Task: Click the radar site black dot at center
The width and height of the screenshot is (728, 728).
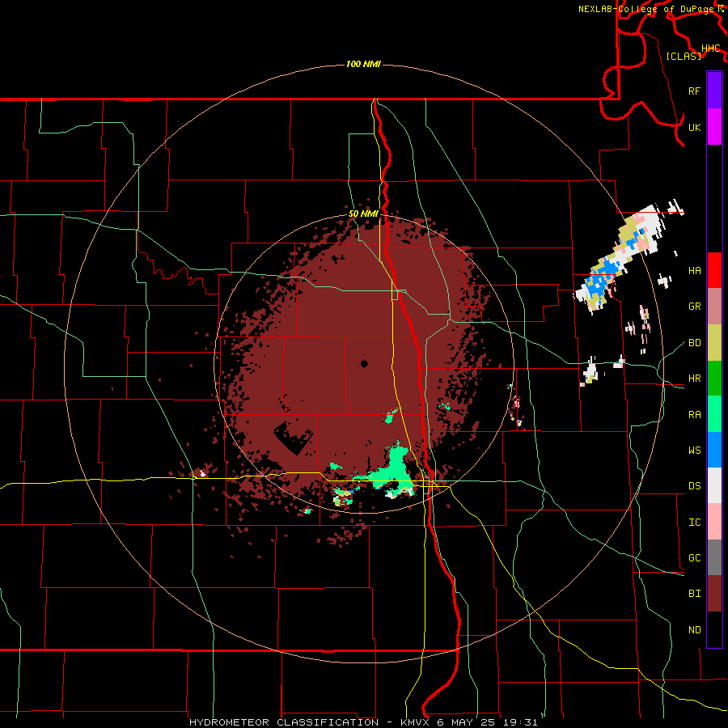Action: (x=364, y=364)
